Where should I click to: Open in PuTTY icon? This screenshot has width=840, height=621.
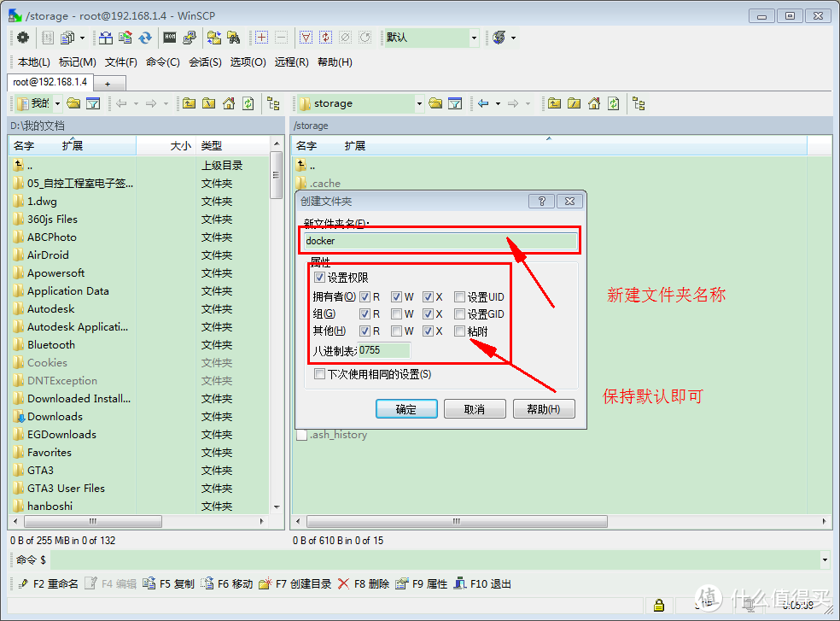pyautogui.click(x=190, y=38)
